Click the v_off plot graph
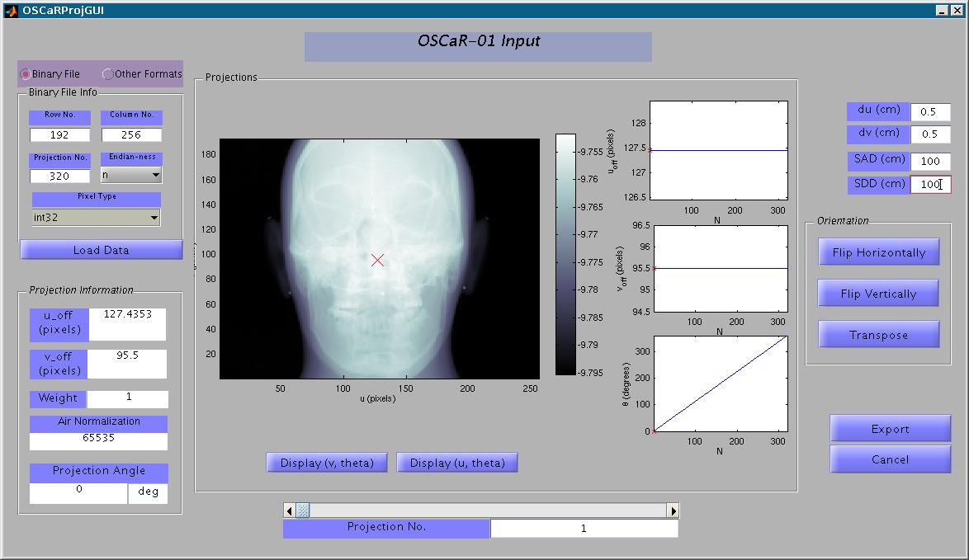 [721, 269]
